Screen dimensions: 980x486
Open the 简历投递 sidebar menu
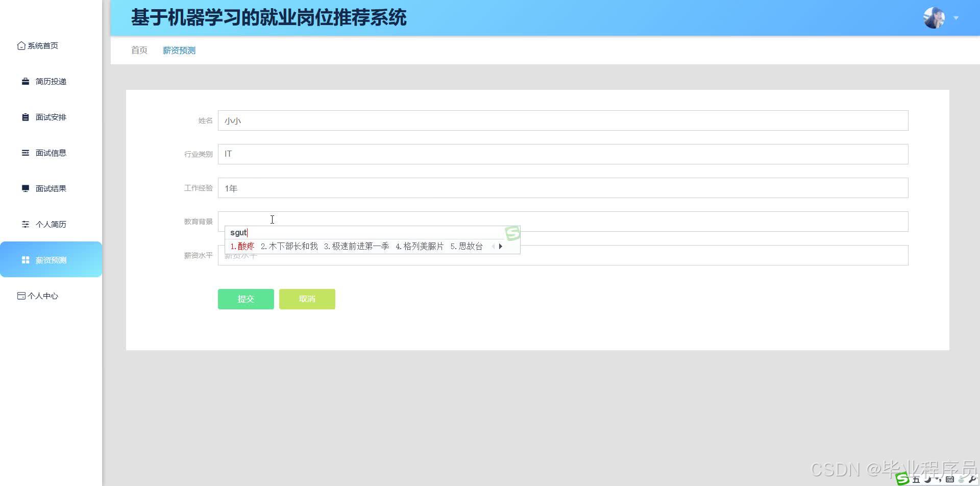[51, 82]
